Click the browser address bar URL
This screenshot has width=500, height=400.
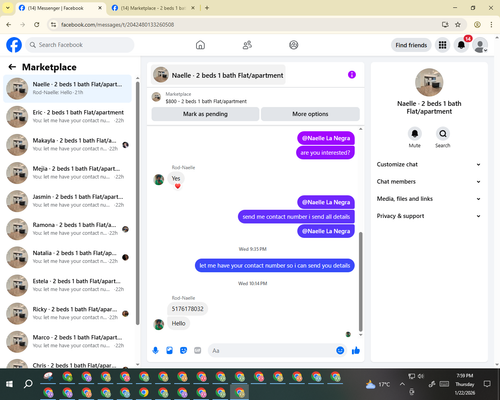pos(117,25)
